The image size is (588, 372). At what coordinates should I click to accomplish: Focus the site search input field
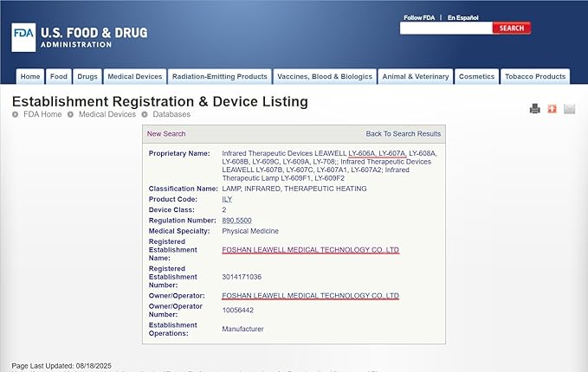[x=446, y=28]
